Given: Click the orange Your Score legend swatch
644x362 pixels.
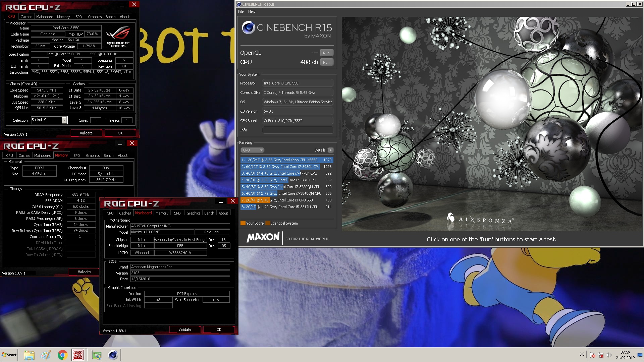Looking at the screenshot, I should coord(243,223).
